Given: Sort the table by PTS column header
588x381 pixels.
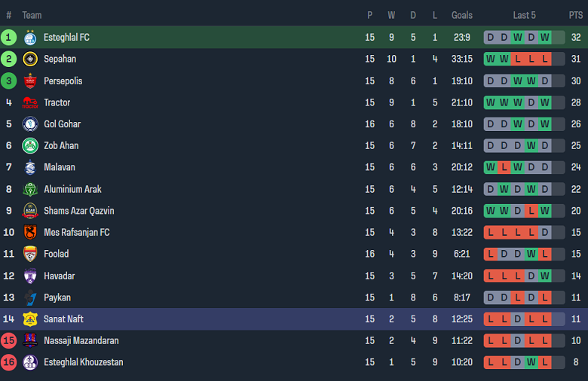Looking at the screenshot, I should (x=576, y=15).
